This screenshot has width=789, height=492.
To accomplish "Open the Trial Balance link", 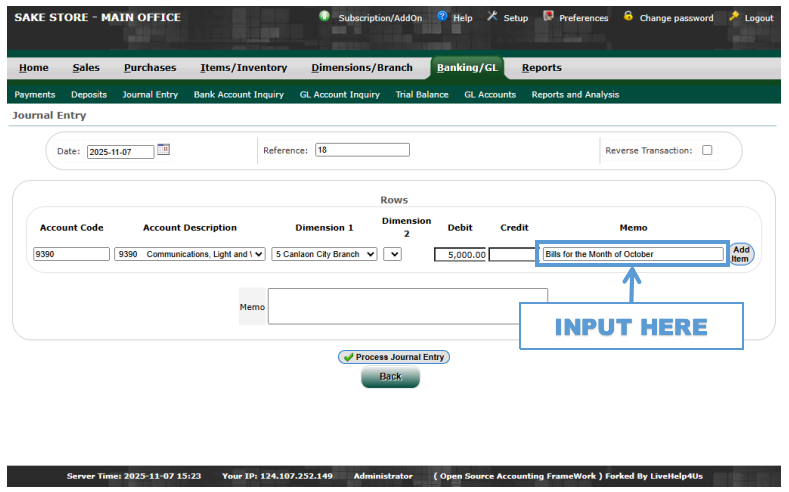I will [422, 95].
